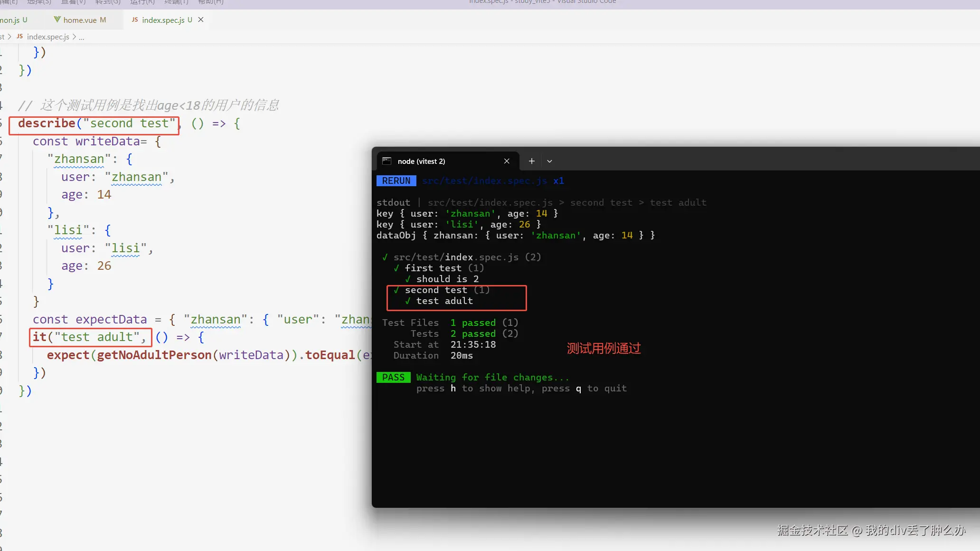Image resolution: width=980 pixels, height=551 pixels.
Task: Close the node (vitest 2) terminal tab
Action: point(507,161)
